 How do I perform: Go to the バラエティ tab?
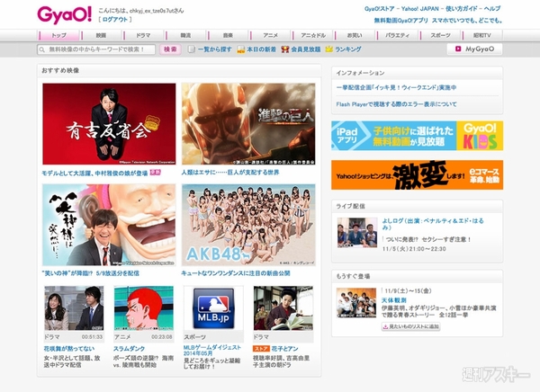(x=397, y=35)
